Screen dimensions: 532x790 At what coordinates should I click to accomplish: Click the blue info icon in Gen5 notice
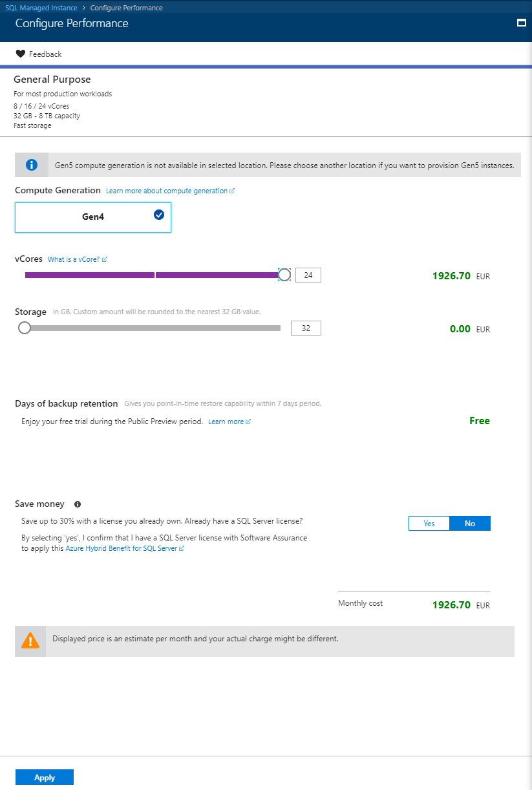31,165
